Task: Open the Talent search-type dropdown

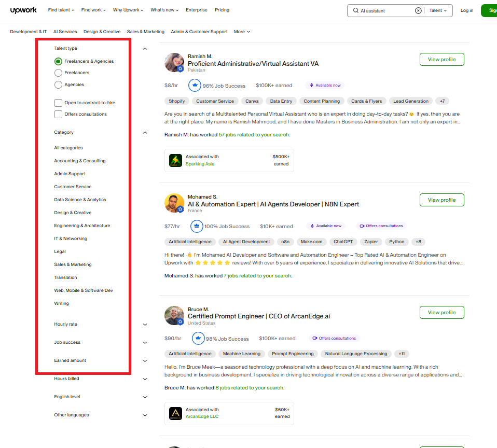Action: tap(438, 10)
